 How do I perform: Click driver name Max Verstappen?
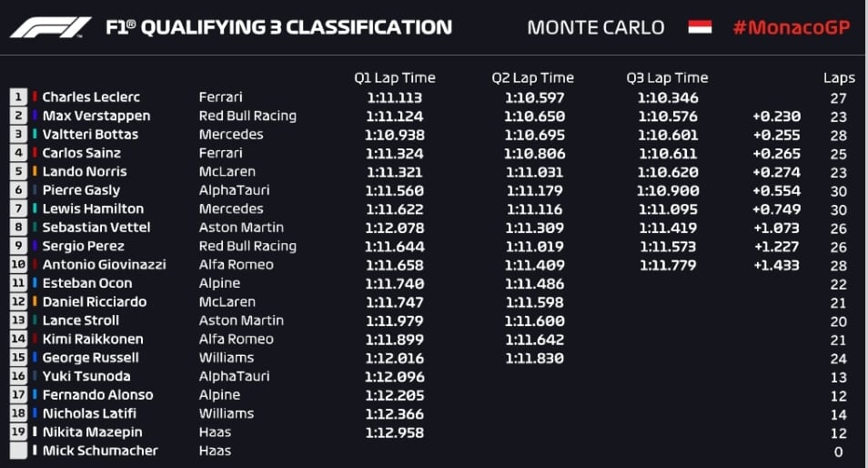click(96, 116)
